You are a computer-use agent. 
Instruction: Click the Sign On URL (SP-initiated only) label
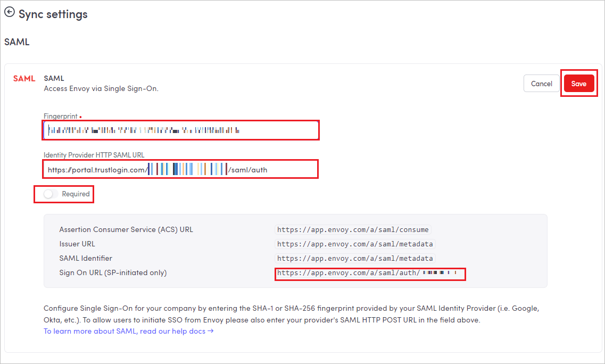coord(113,272)
